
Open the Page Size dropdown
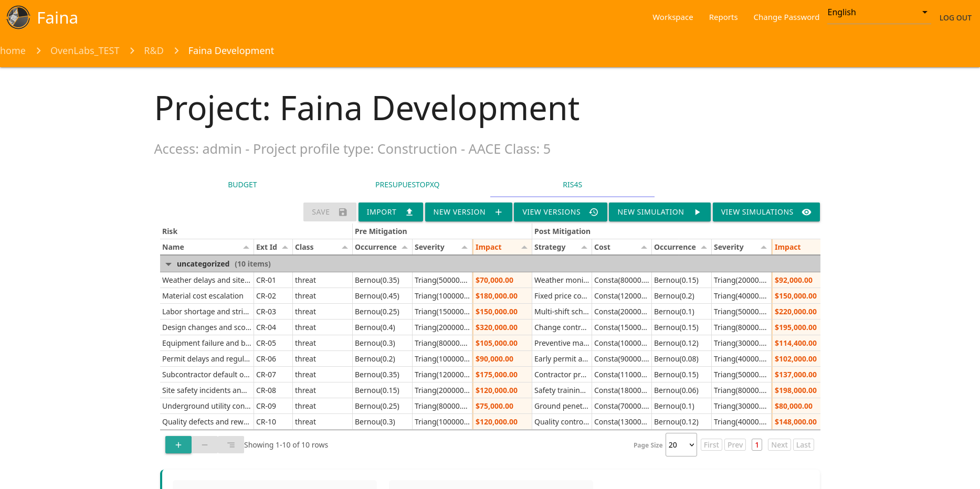(x=681, y=445)
